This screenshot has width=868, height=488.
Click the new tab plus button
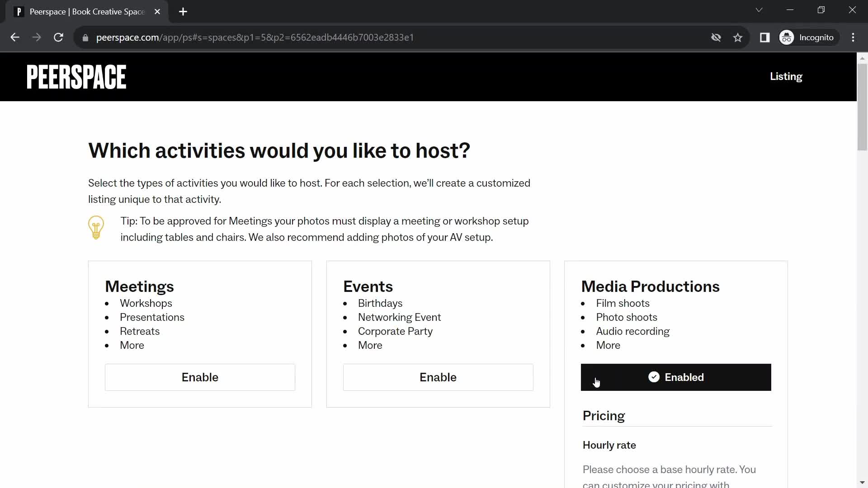pyautogui.click(x=183, y=12)
